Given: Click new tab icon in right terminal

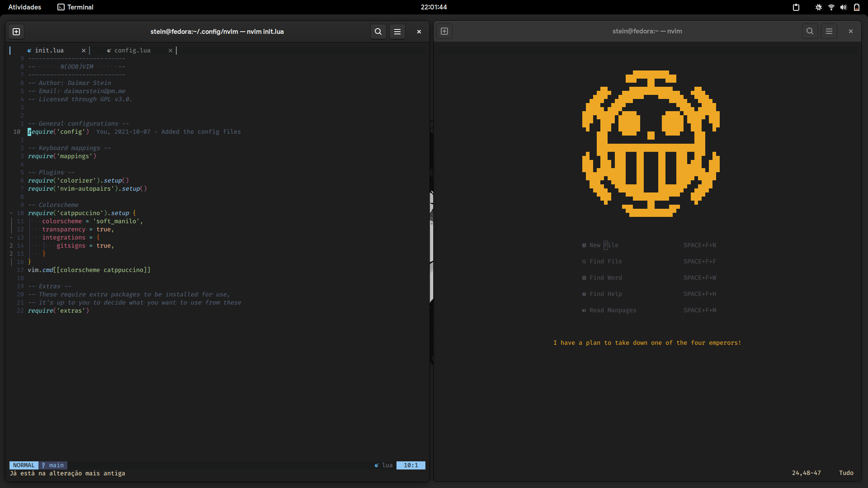Looking at the screenshot, I should click(444, 31).
